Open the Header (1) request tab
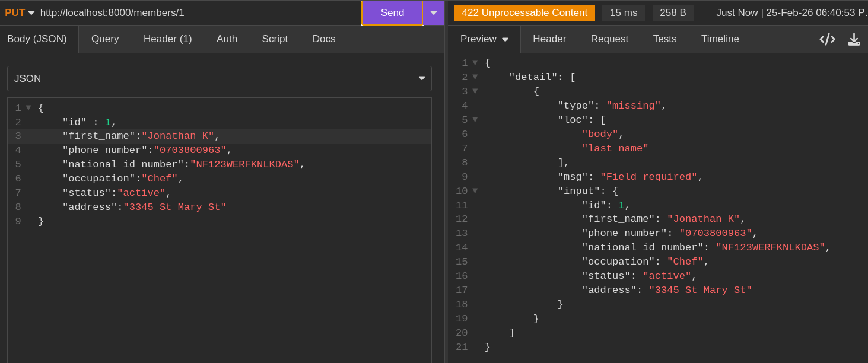Screen dimensions: 868x363 coord(167,39)
